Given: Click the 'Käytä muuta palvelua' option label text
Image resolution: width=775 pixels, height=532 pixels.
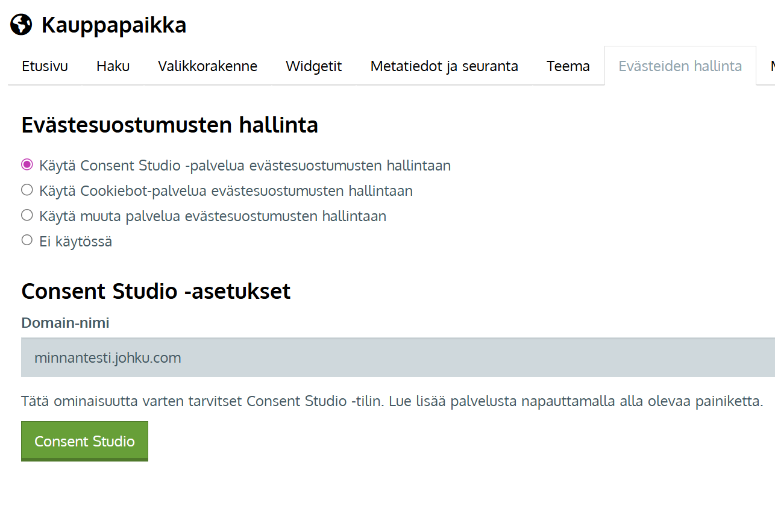Looking at the screenshot, I should [x=212, y=216].
